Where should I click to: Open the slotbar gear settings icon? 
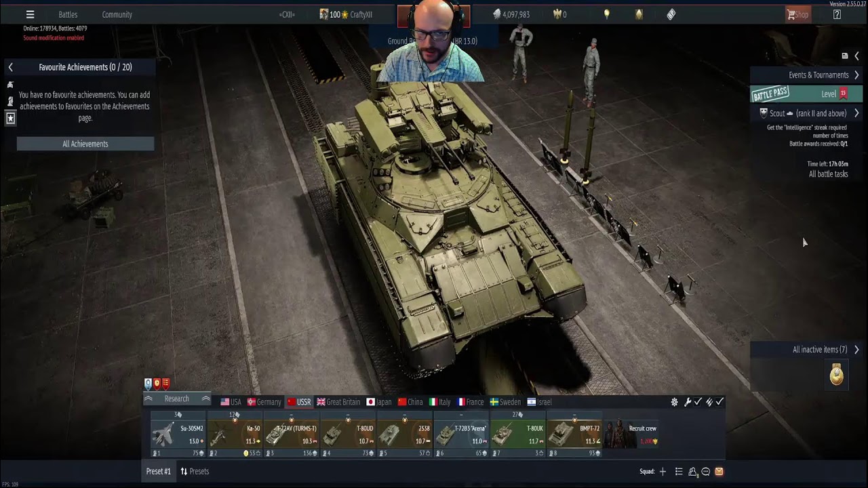674,402
